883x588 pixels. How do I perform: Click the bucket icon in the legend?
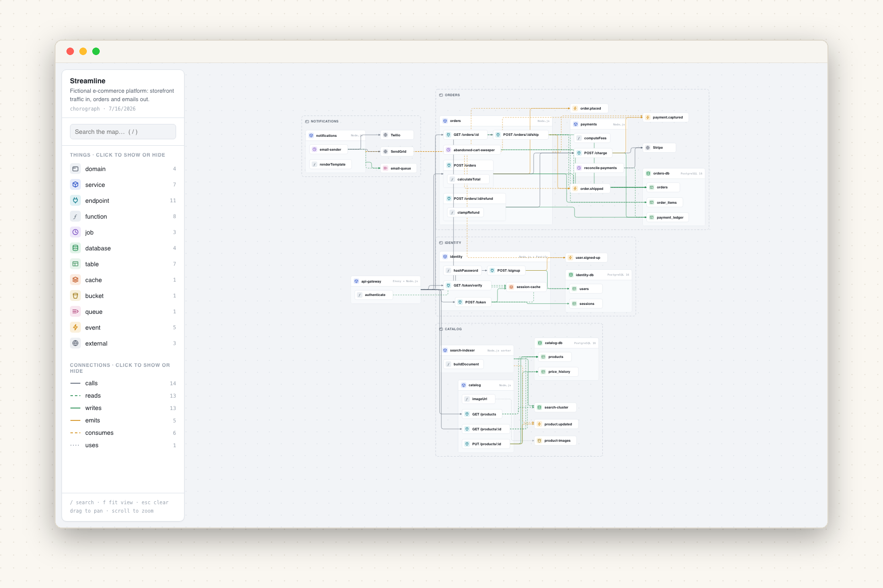pos(75,296)
